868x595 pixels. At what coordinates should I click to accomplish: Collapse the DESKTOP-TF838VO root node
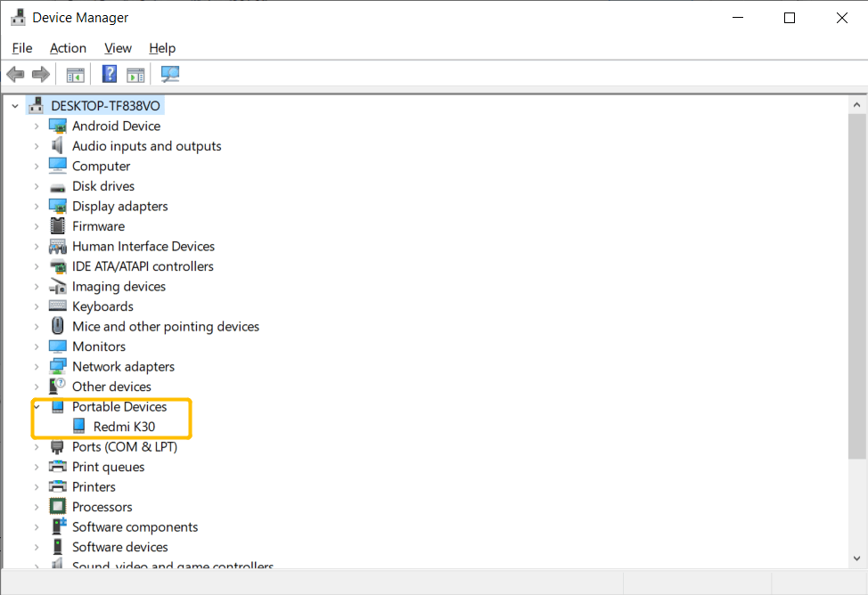pos(15,106)
